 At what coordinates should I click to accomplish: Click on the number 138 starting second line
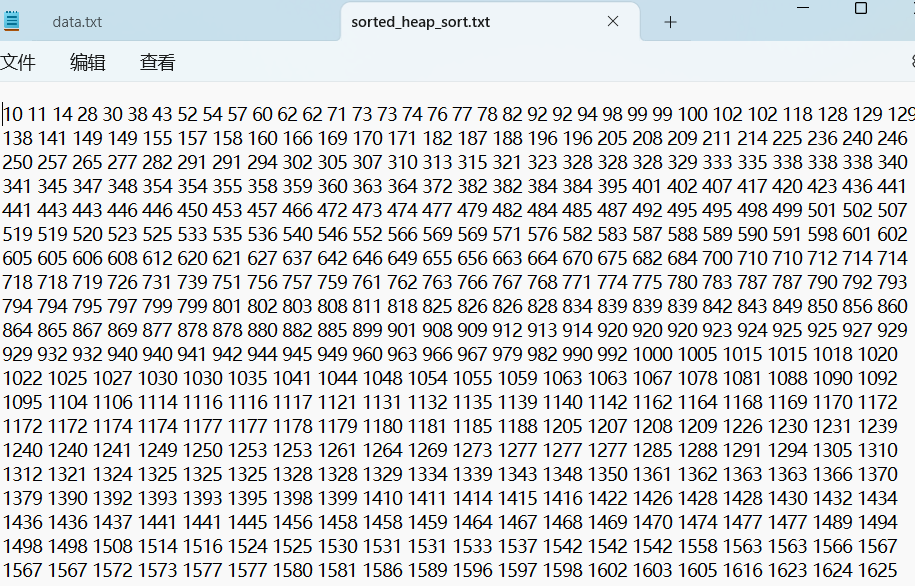click(x=18, y=139)
